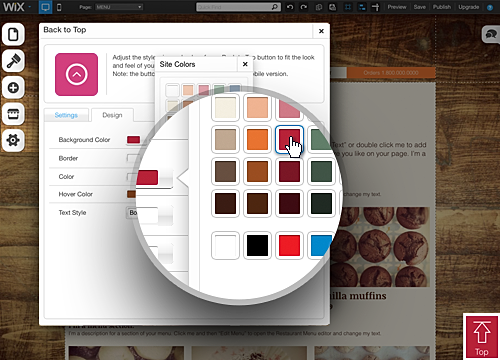Switch to mobile editor view
Viewport: 500px width, 360px height.
pyautogui.click(x=59, y=7)
